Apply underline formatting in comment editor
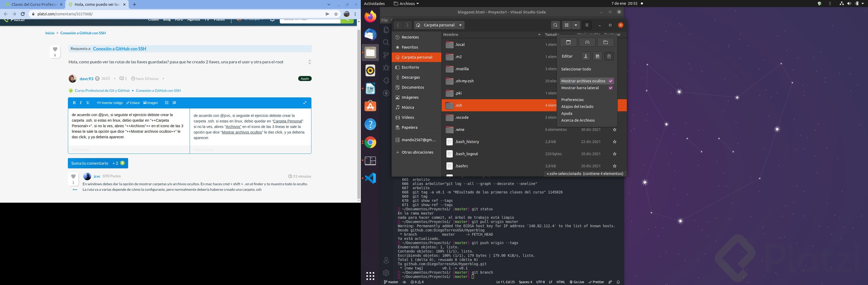The height and width of the screenshot is (285, 868). point(88,103)
